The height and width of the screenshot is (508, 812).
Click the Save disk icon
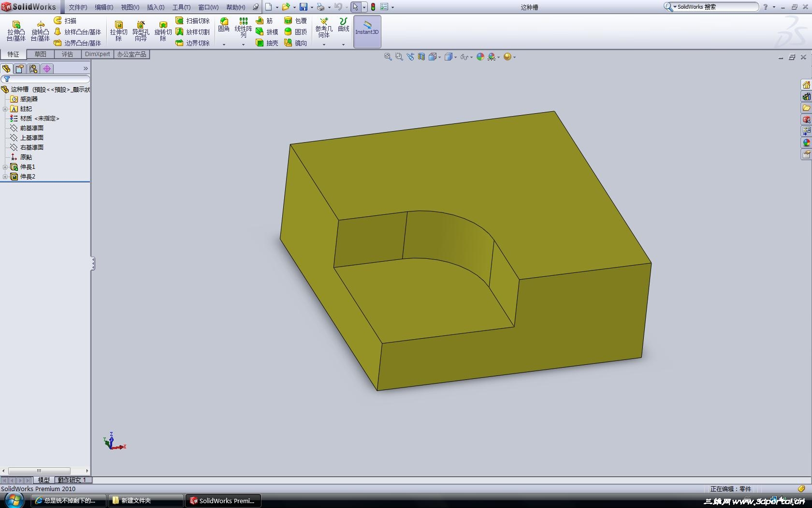304,7
